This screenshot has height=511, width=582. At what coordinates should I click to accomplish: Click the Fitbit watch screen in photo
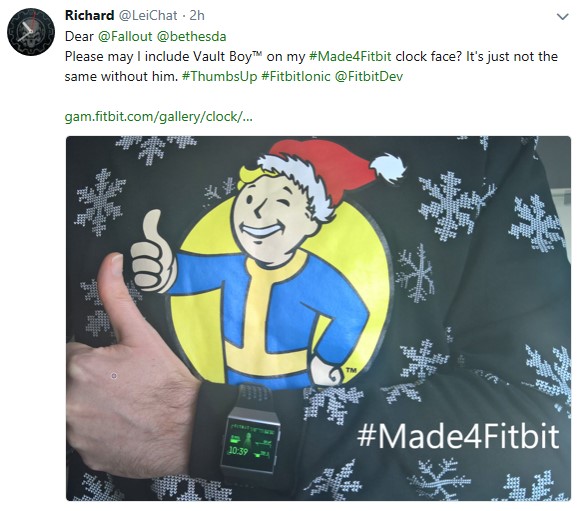[251, 442]
